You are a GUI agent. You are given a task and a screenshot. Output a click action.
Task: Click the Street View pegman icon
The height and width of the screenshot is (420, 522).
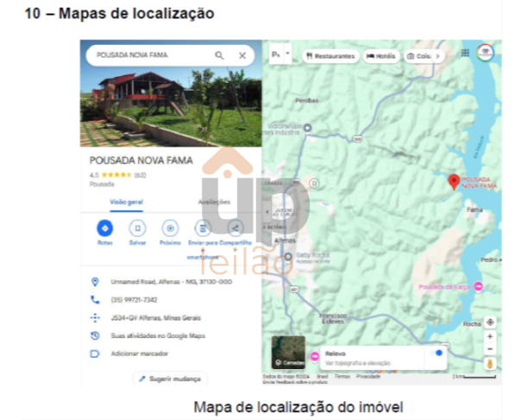(x=490, y=364)
